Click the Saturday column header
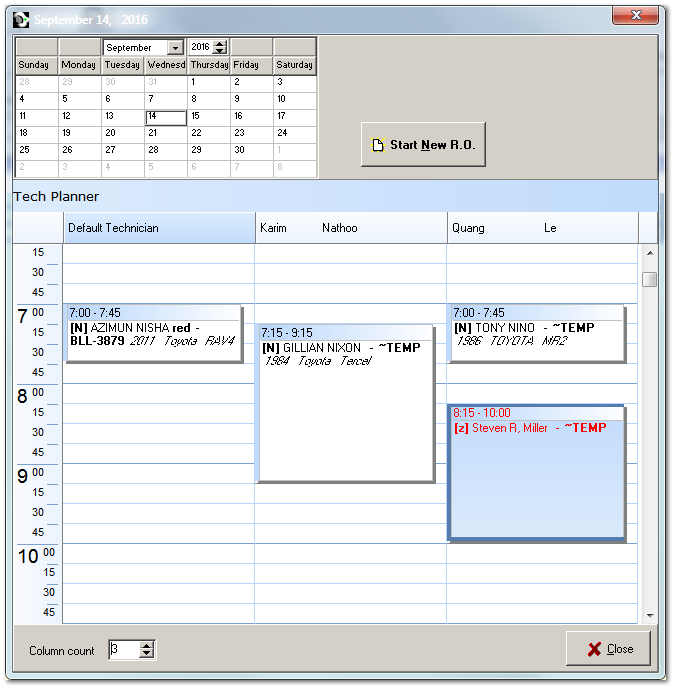This screenshot has height=689, width=675. tap(294, 65)
